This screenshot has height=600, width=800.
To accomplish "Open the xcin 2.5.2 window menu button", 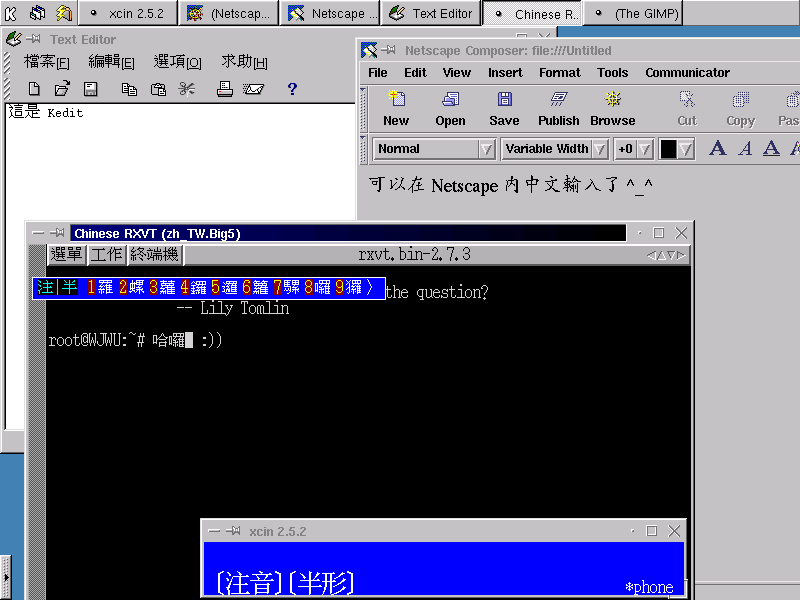I will point(214,531).
